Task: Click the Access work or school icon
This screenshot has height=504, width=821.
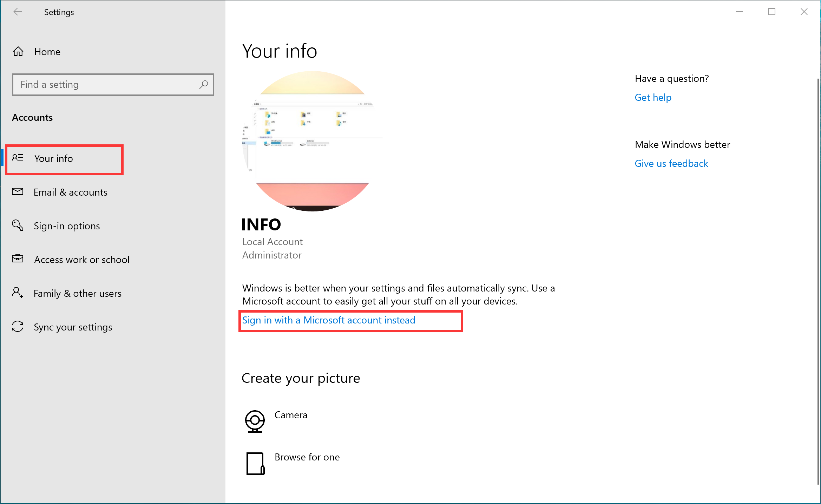Action: click(18, 259)
